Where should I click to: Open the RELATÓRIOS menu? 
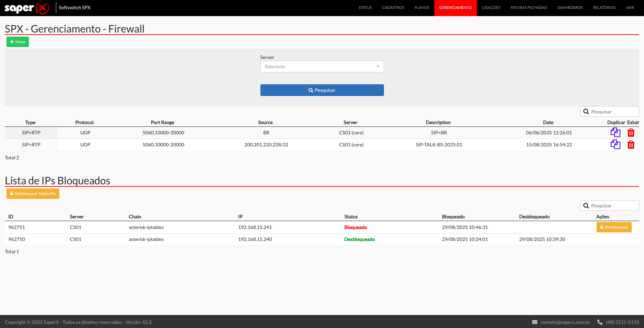click(x=604, y=8)
